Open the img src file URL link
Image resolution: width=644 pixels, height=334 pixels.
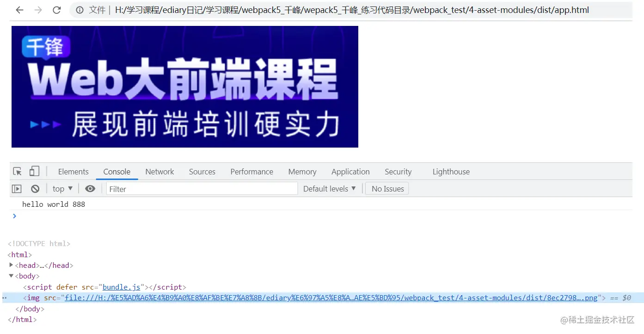[331, 298]
